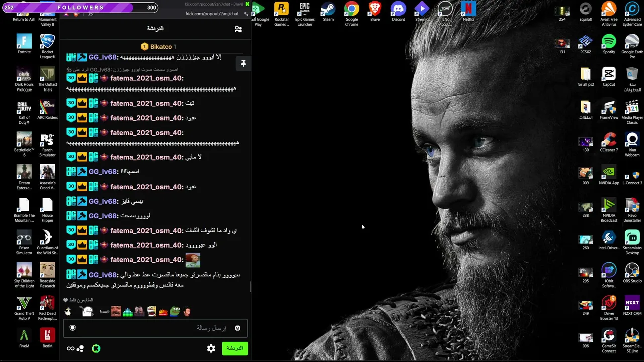Open RedM desktop shortcut

tap(48, 338)
